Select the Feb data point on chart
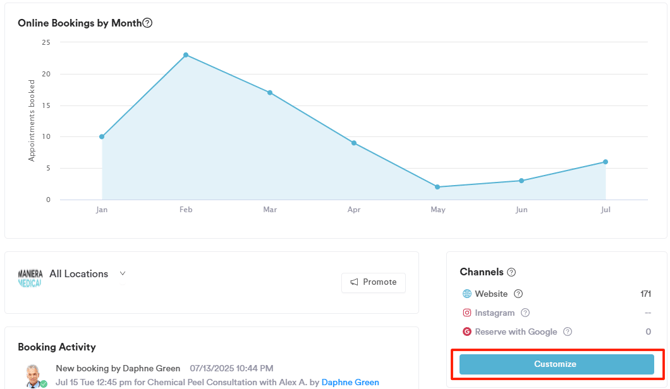 click(186, 55)
